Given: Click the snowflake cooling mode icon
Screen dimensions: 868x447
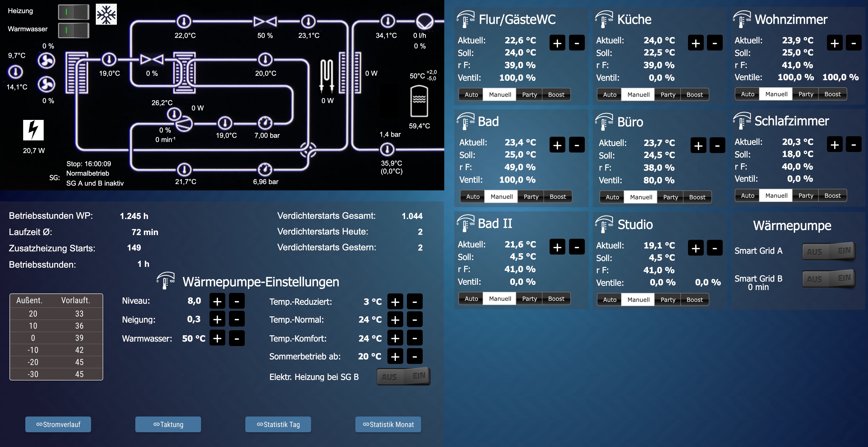Looking at the screenshot, I should [x=106, y=14].
